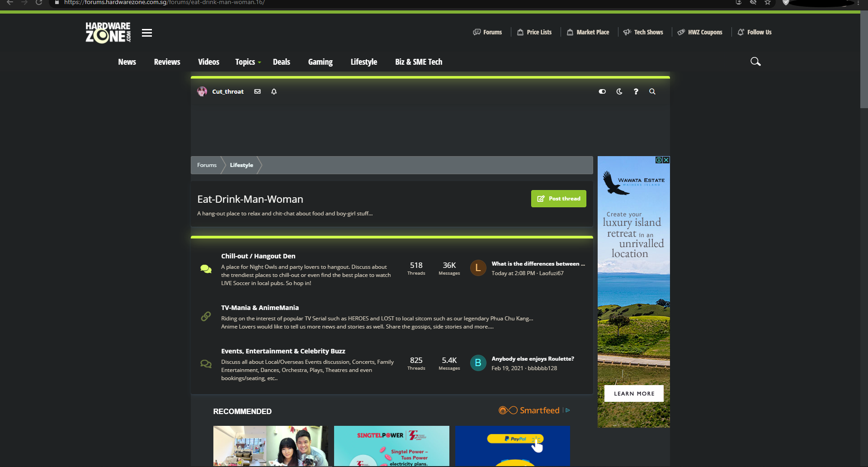Click the HardwareZone logo
The image size is (868, 467).
point(108,33)
